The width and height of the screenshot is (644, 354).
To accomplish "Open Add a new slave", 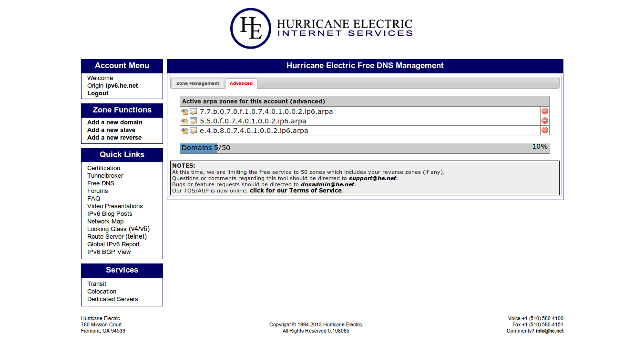I will click(x=112, y=130).
